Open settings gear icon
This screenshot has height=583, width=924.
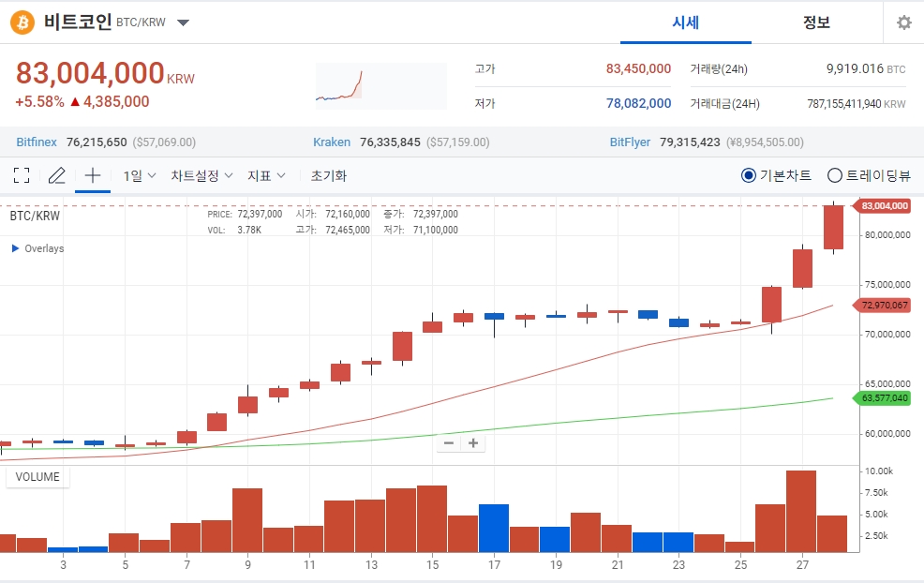coord(904,22)
